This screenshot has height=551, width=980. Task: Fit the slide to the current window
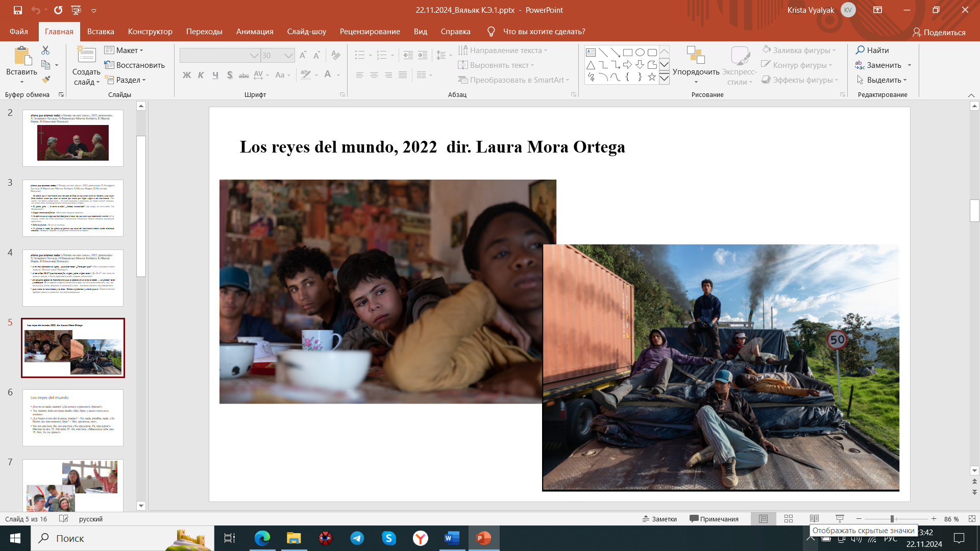972,519
